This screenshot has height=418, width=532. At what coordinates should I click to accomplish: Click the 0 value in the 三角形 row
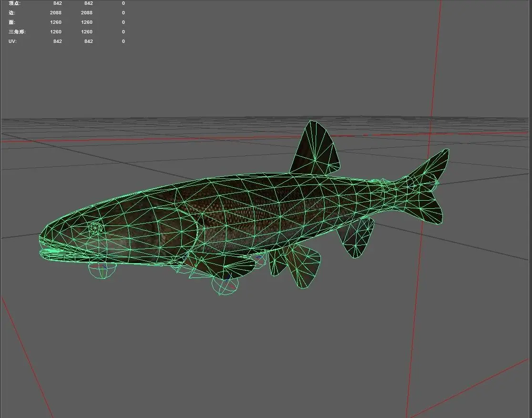click(x=123, y=31)
